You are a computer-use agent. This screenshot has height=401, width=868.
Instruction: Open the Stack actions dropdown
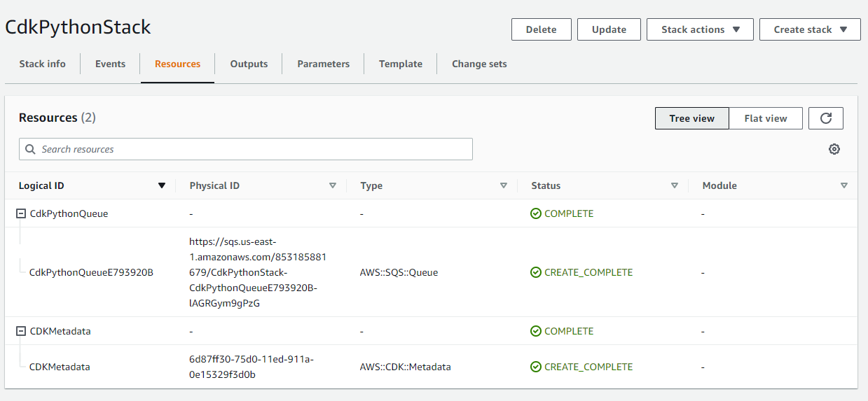(700, 29)
